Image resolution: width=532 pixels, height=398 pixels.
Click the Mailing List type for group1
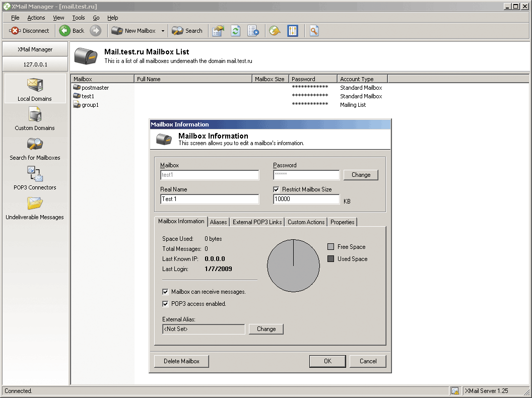click(x=353, y=105)
